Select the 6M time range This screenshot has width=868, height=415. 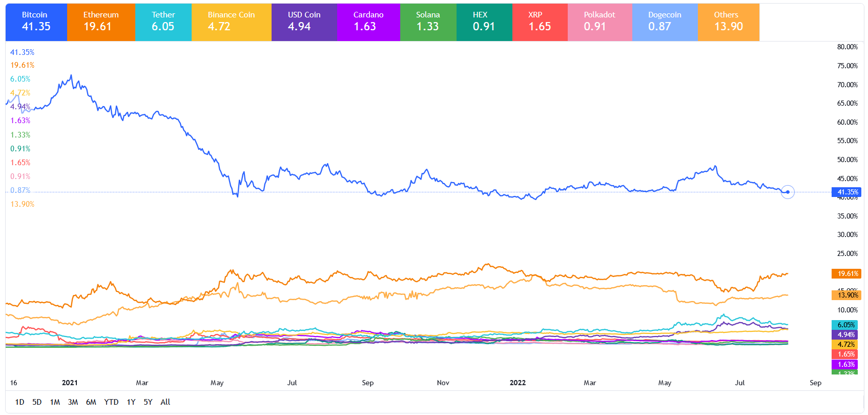pos(91,402)
